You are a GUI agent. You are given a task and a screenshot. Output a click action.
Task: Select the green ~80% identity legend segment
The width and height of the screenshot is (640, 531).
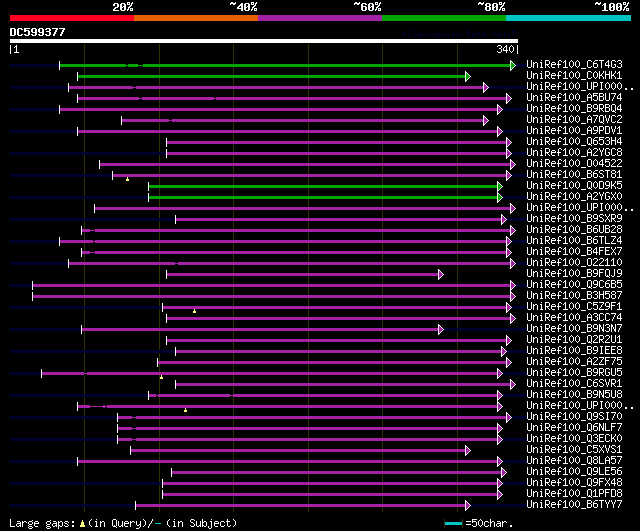[444, 18]
